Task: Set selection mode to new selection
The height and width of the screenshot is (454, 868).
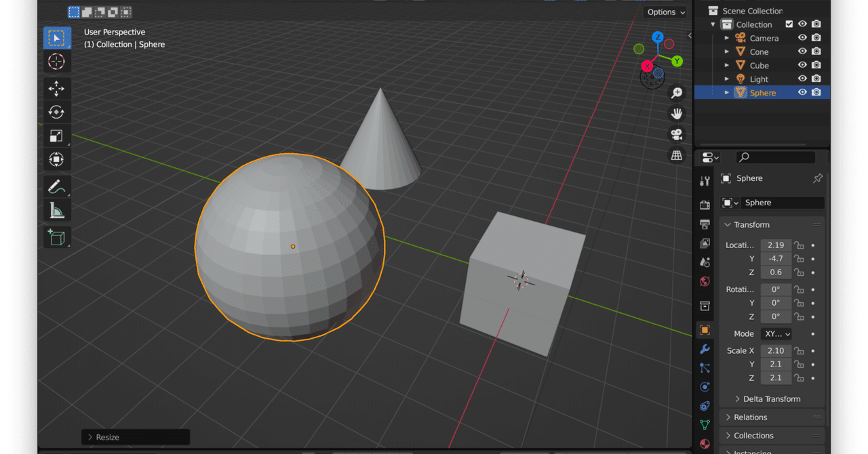Action: pyautogui.click(x=74, y=12)
